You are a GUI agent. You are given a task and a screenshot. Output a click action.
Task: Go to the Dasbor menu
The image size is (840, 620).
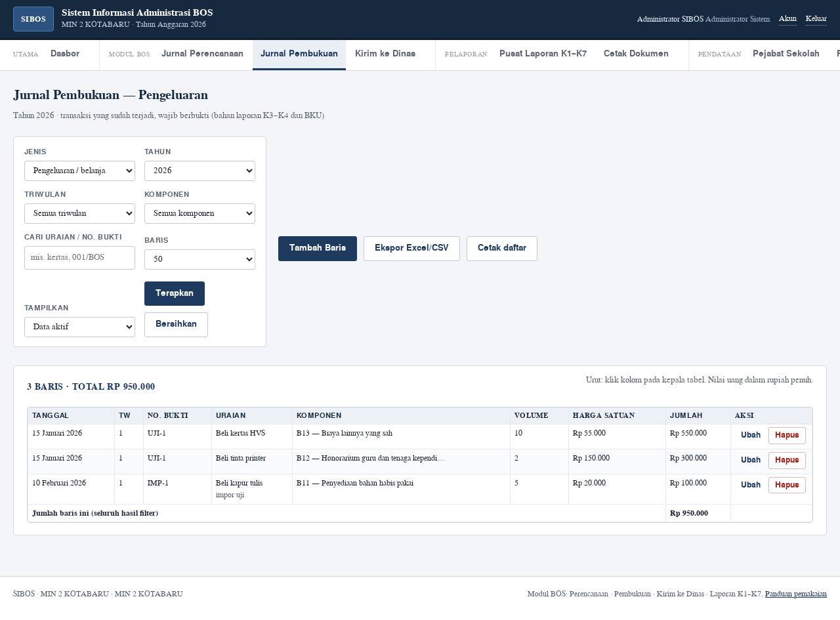point(65,54)
